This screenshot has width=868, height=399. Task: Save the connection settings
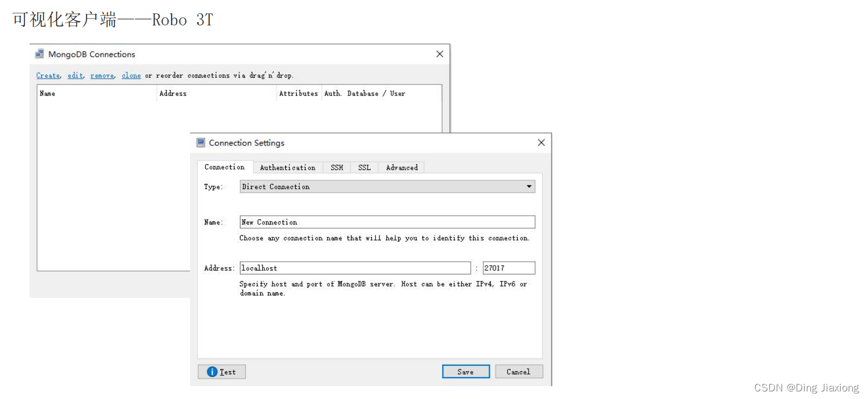[x=466, y=372]
